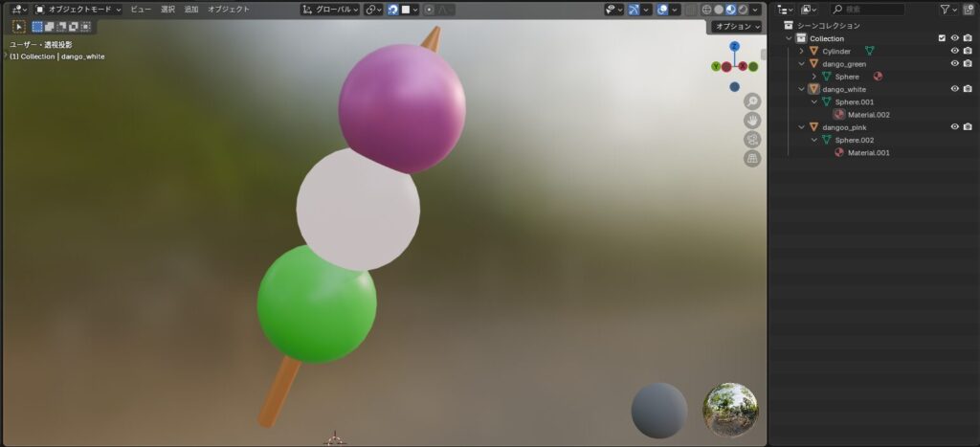Click the Material.002 material icon
This screenshot has height=447, width=980.
click(839, 115)
